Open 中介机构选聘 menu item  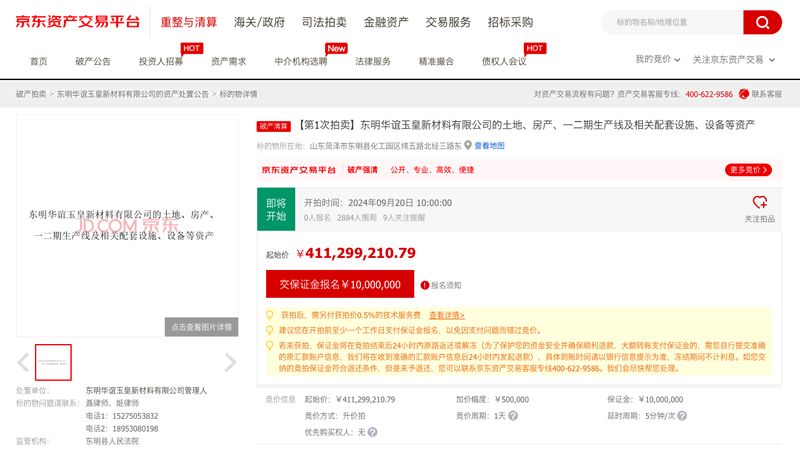click(x=301, y=62)
